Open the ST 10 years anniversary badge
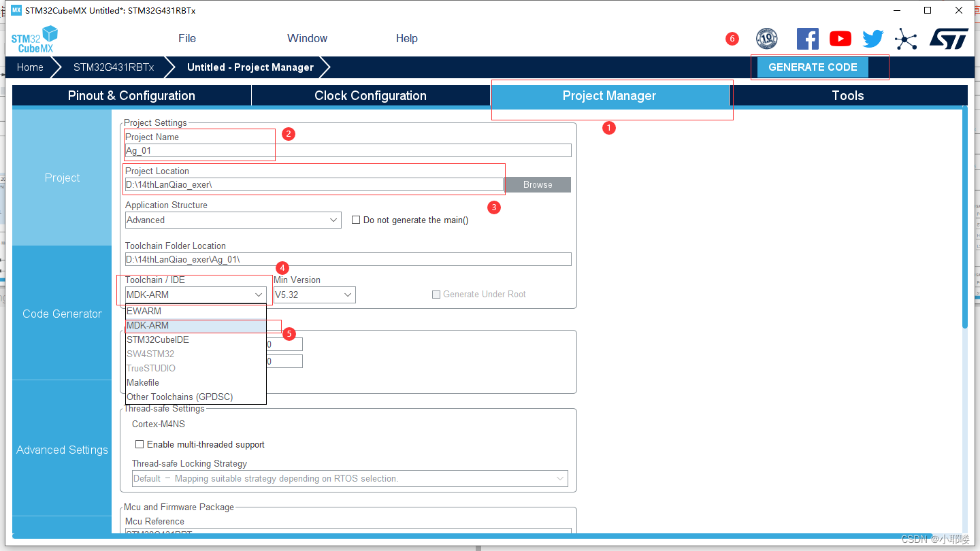This screenshot has height=551, width=980. (x=766, y=39)
